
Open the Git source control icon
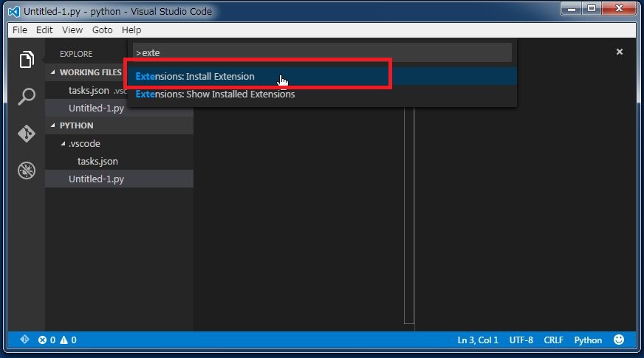coord(27,134)
